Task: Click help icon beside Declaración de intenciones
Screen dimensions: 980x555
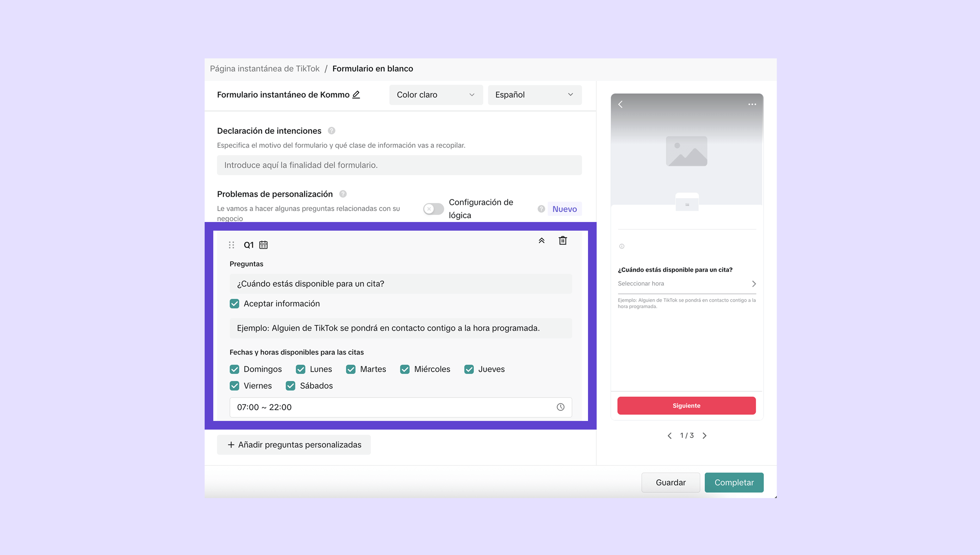Action: [x=331, y=131]
